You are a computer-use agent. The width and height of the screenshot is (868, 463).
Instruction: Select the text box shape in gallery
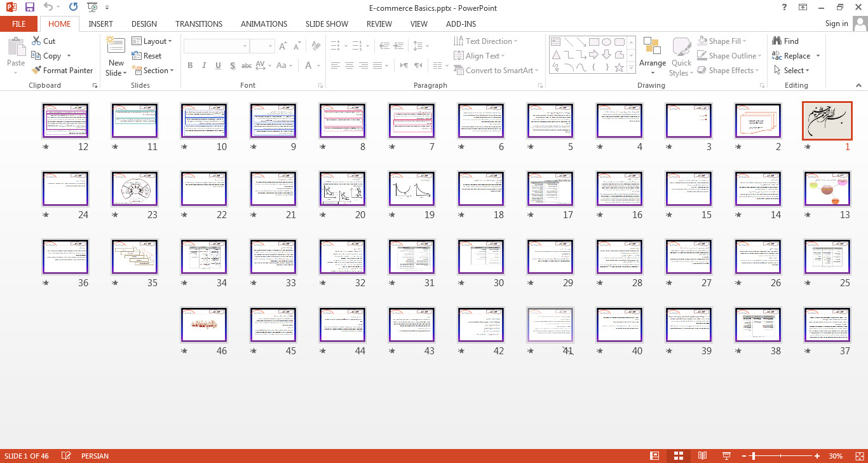(556, 42)
